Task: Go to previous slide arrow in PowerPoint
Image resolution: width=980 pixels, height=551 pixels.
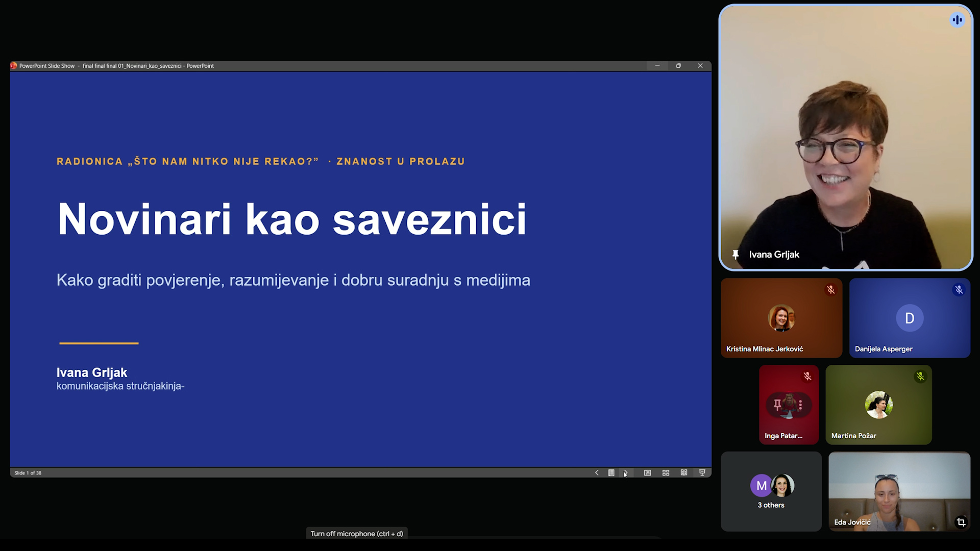Action: [596, 473]
